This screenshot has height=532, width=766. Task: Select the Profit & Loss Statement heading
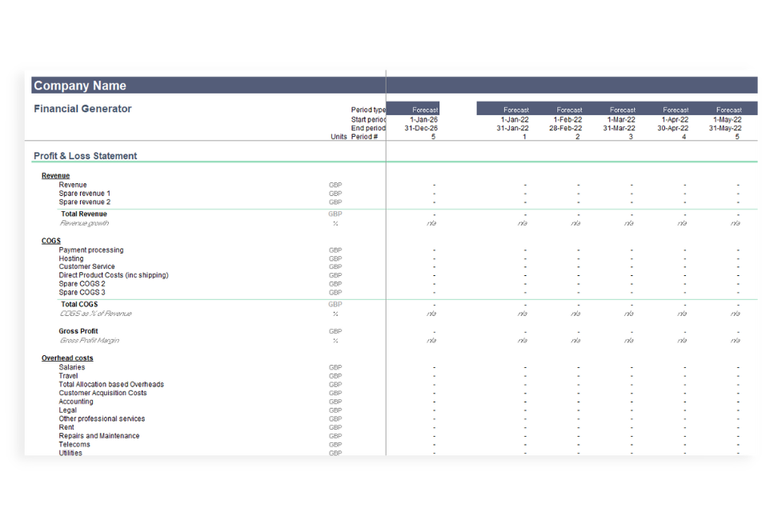click(85, 156)
